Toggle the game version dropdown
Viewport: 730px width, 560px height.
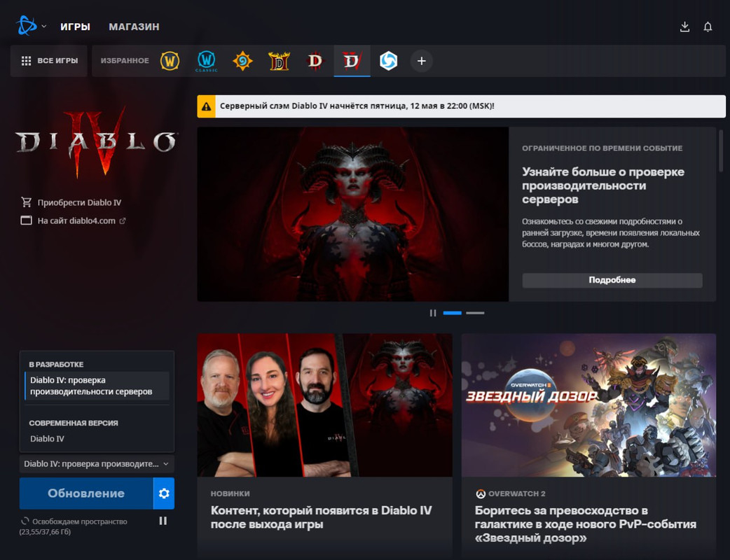[x=97, y=463]
